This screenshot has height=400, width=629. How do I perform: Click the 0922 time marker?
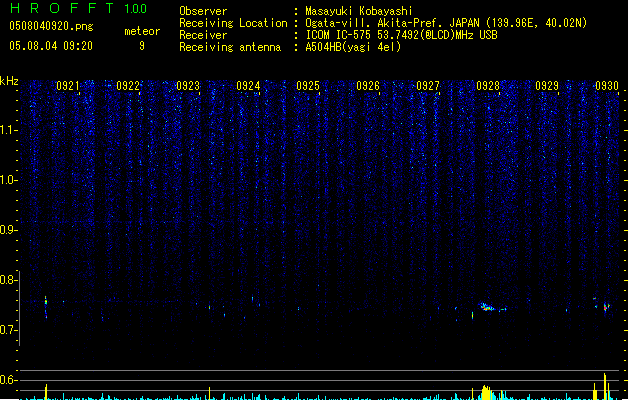tap(128, 86)
